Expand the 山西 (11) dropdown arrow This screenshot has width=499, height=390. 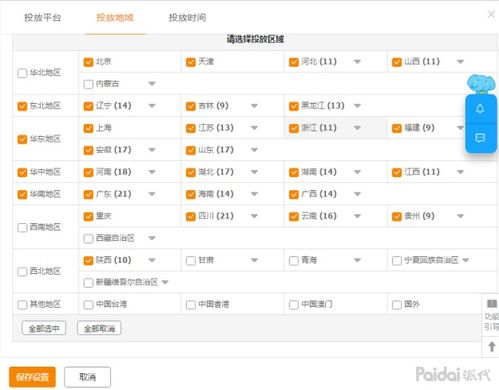[460, 62]
